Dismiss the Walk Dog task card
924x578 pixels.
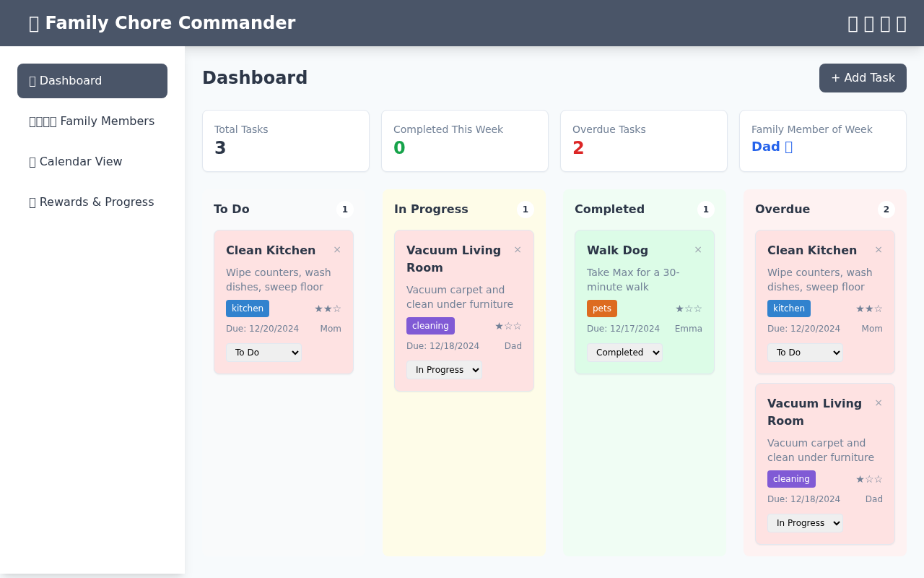(x=697, y=249)
